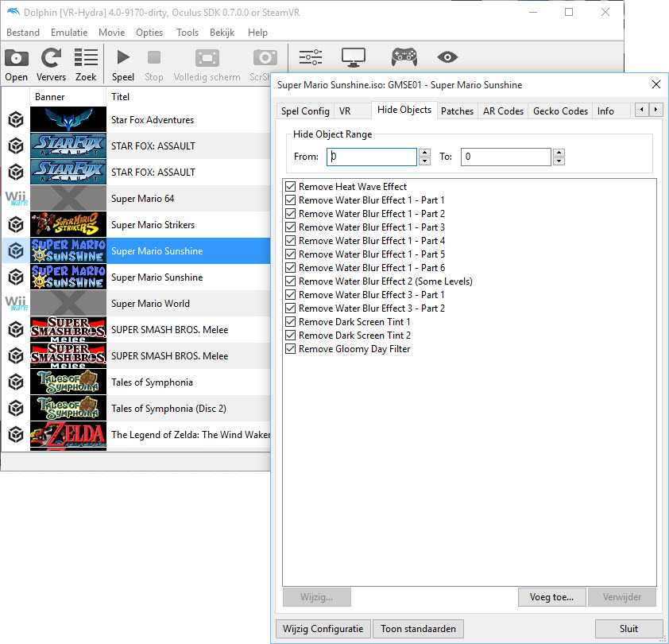Screen dimensions: 669x644
Task: Open graphics settings monitor icon
Action: click(354, 57)
